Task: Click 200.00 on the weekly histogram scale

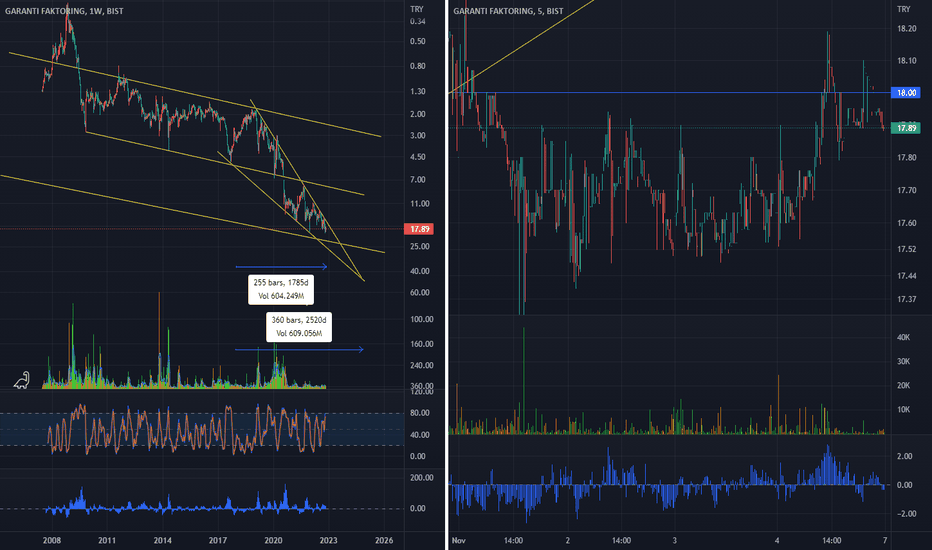Action: 421,478
